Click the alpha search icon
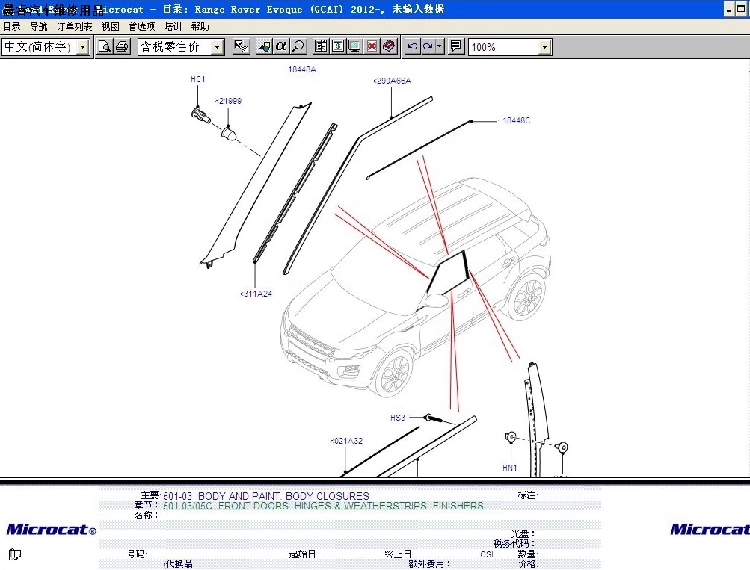This screenshot has height=570, width=750. [281, 46]
